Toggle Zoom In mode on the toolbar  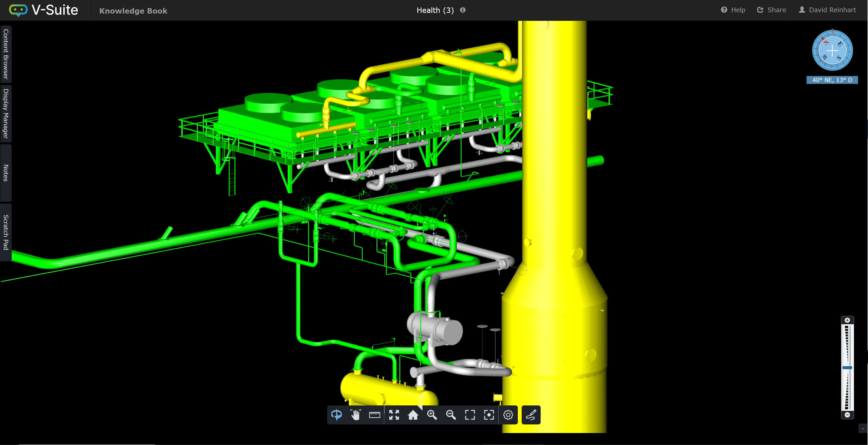(432, 415)
